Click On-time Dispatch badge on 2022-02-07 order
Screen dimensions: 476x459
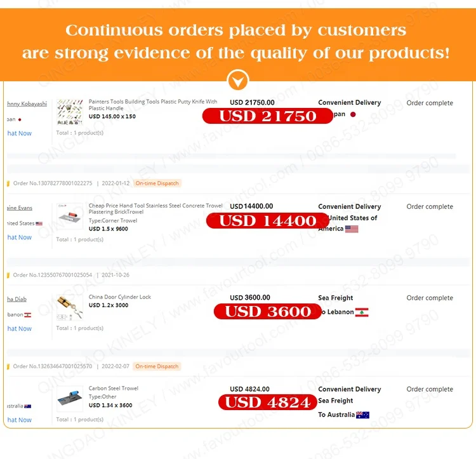coord(157,366)
